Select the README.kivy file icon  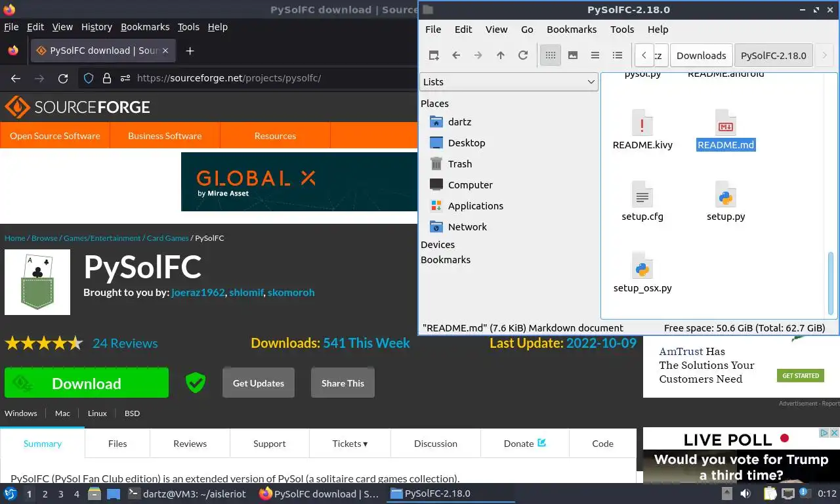(642, 123)
